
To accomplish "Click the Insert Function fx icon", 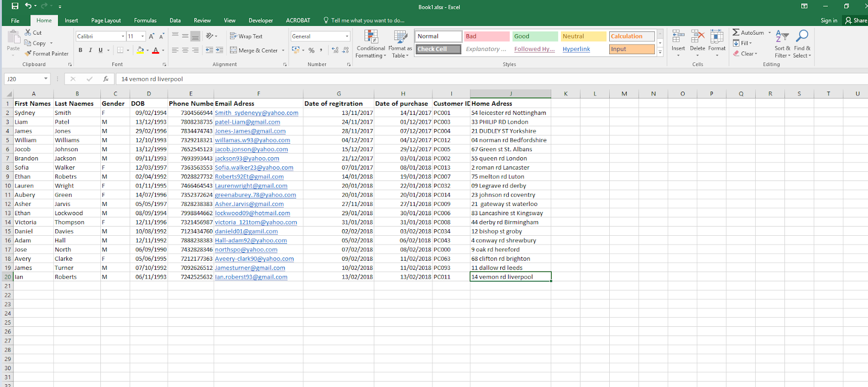I will 106,79.
